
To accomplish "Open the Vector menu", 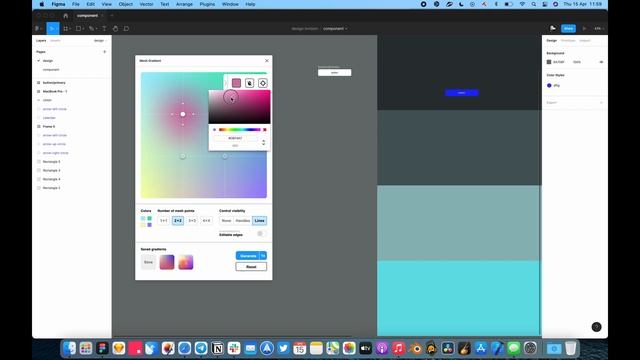I will pyautogui.click(x=146, y=4).
